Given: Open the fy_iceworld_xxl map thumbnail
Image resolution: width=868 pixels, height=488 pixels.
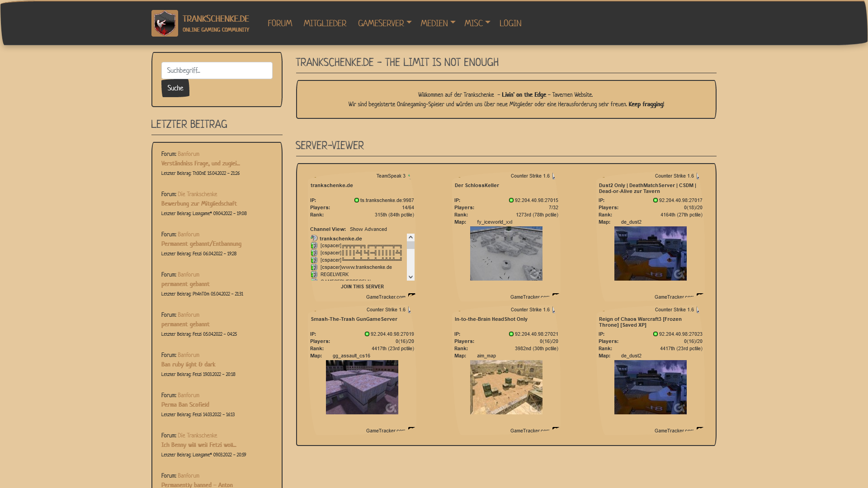Looking at the screenshot, I should 506,253.
